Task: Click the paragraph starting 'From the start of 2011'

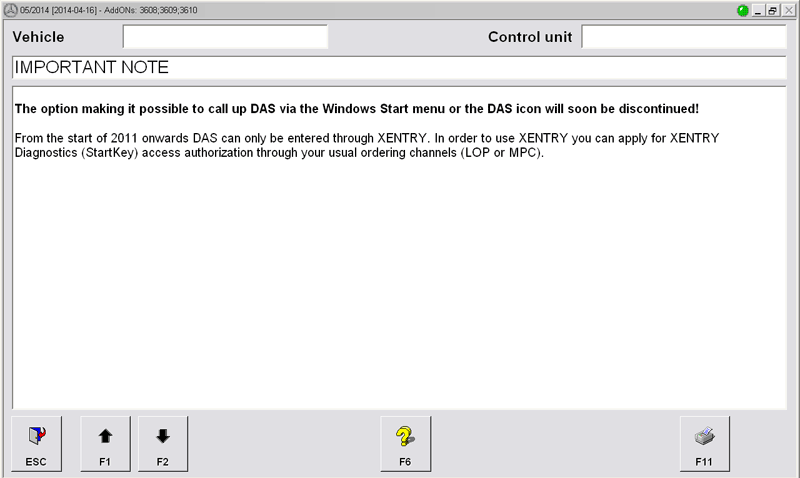Action: (366, 145)
